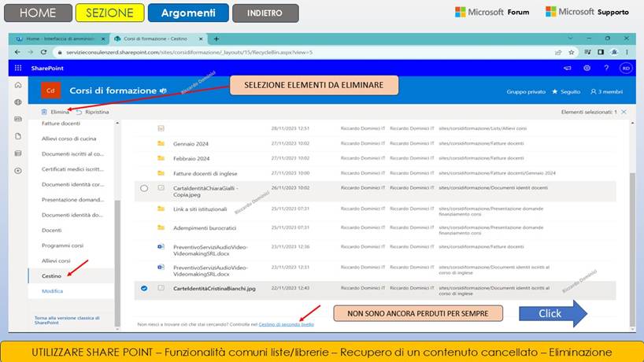Open Cestino in the left navigation
This screenshot has height=362, width=644.
point(51,275)
